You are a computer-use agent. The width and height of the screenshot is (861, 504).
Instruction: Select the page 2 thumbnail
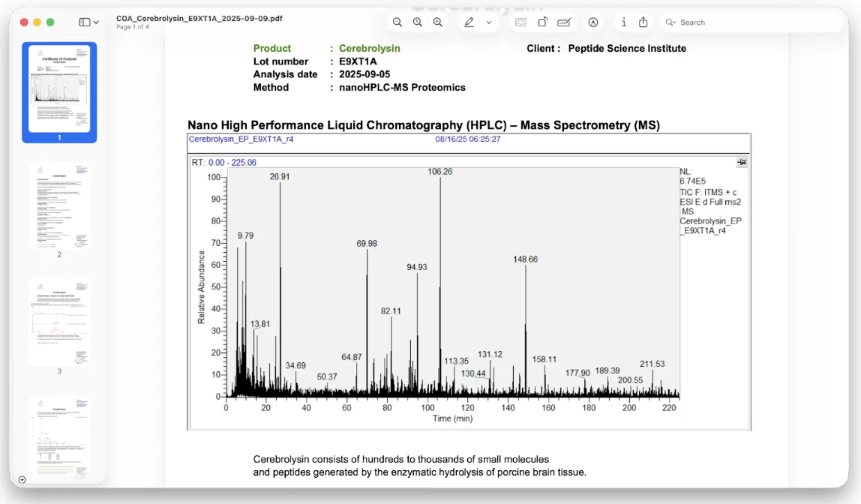point(59,205)
